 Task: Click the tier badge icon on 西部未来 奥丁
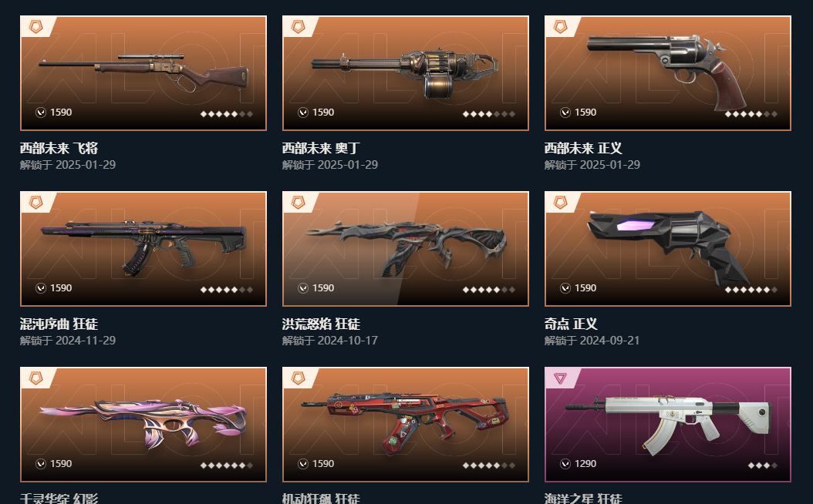(299, 27)
